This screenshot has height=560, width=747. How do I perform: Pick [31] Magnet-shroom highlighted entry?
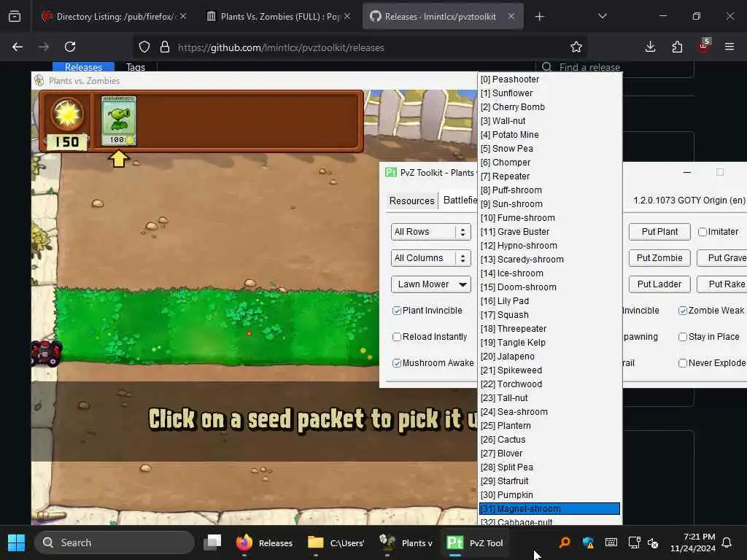pos(550,508)
